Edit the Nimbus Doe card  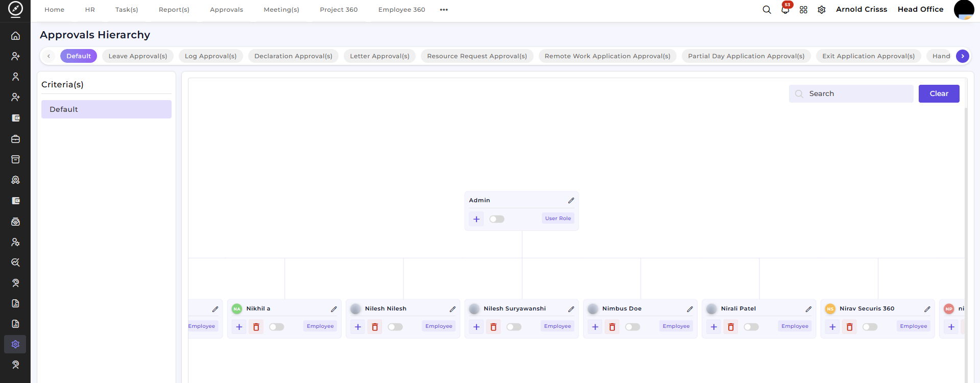(x=689, y=309)
